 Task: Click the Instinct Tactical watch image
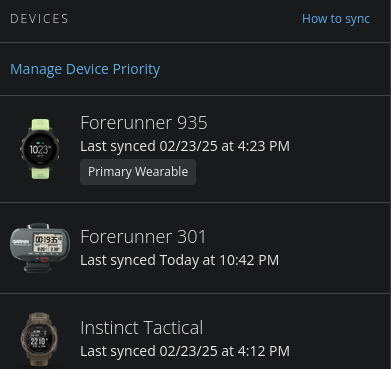pos(39,339)
